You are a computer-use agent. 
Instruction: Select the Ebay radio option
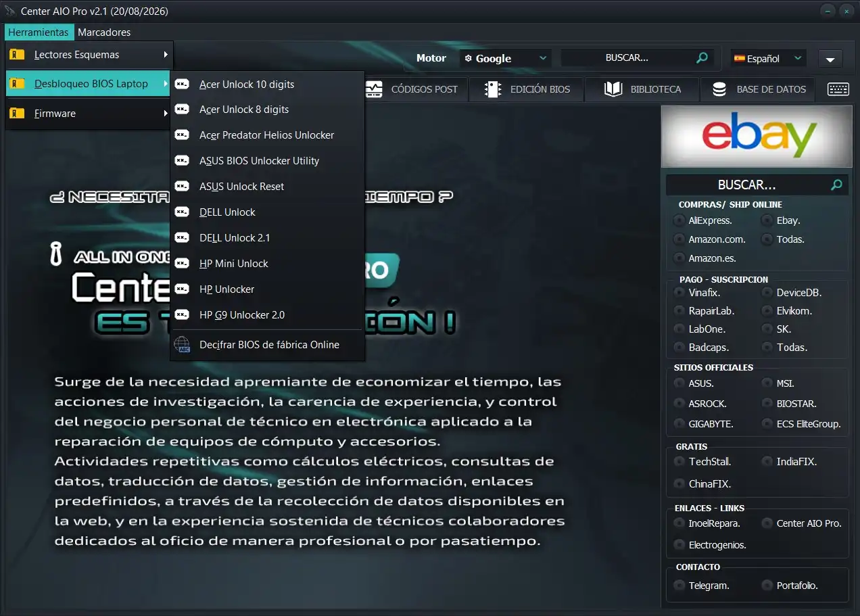pyautogui.click(x=767, y=220)
